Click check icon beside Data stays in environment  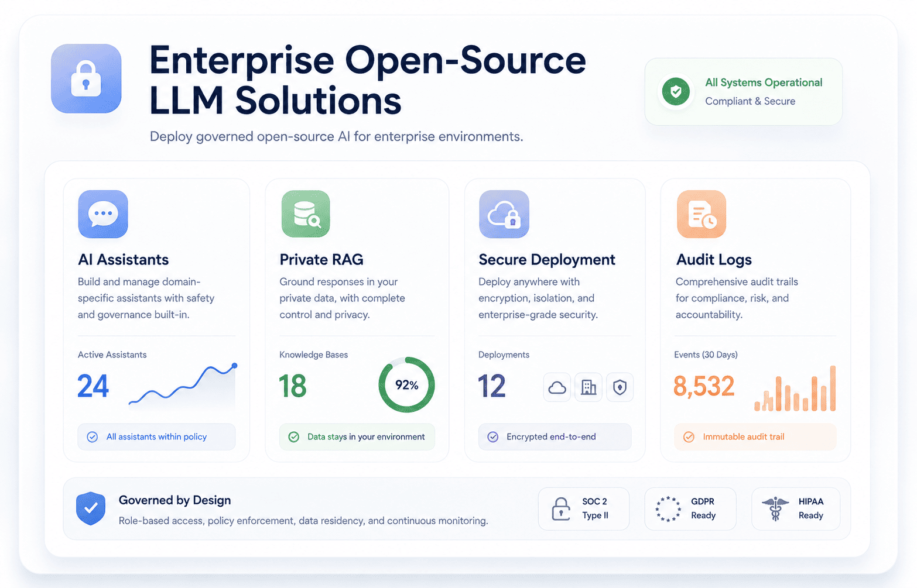[294, 437]
